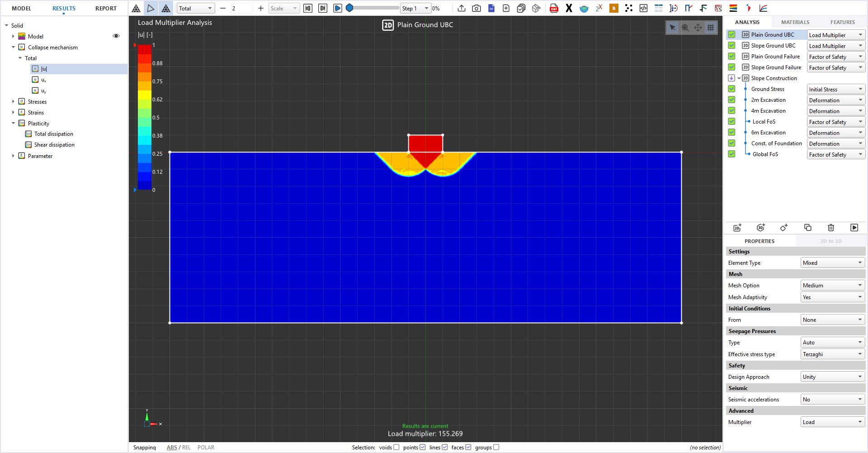Activate the viewport pointer select tool

[x=673, y=28]
